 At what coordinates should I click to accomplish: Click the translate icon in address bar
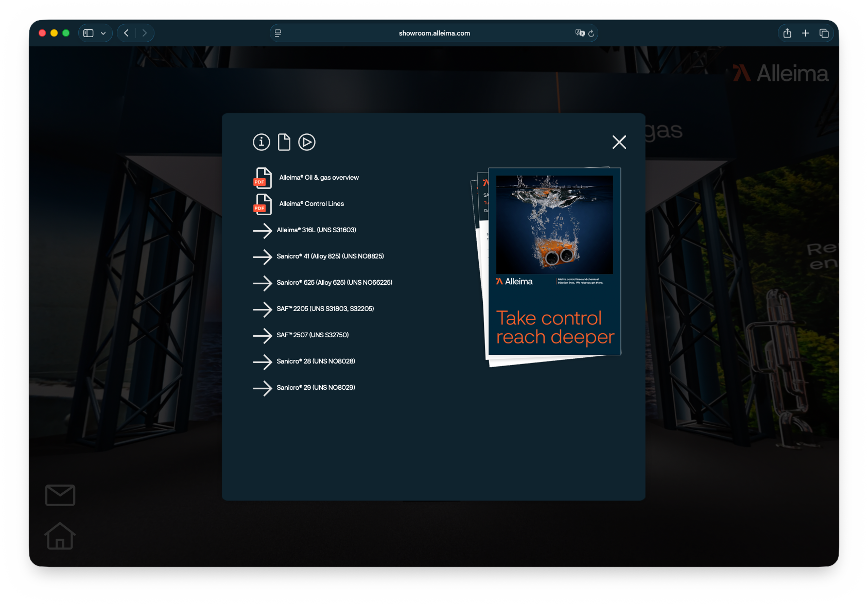click(580, 33)
